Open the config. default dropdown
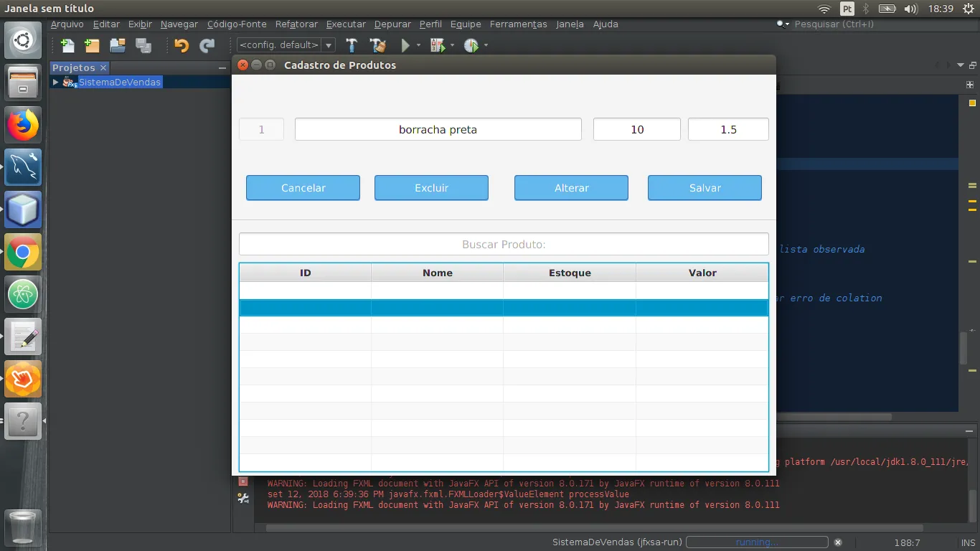Screen dimensions: 980x551 point(286,45)
